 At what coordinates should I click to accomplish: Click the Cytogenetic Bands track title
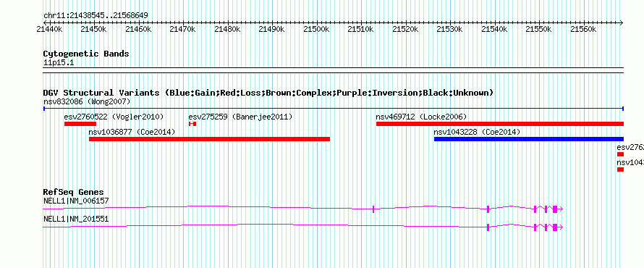click(86, 54)
